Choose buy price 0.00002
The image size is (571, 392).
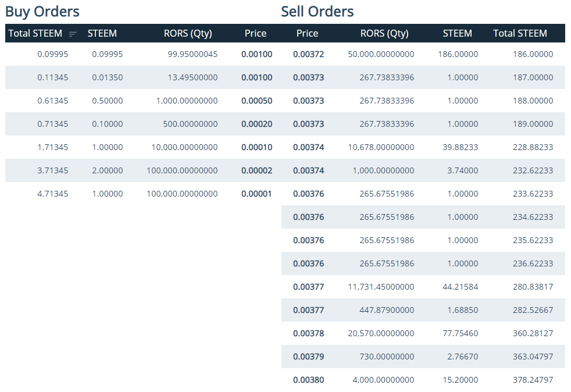click(x=257, y=170)
